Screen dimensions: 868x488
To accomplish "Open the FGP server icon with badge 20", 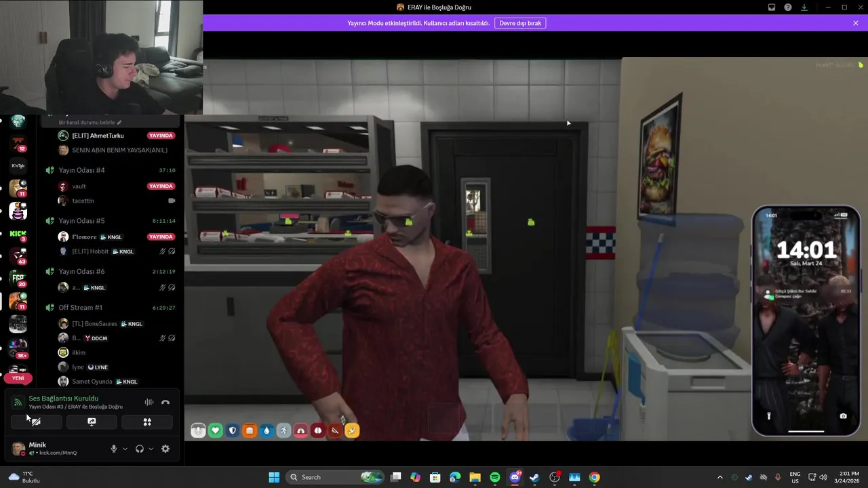I will tap(18, 279).
